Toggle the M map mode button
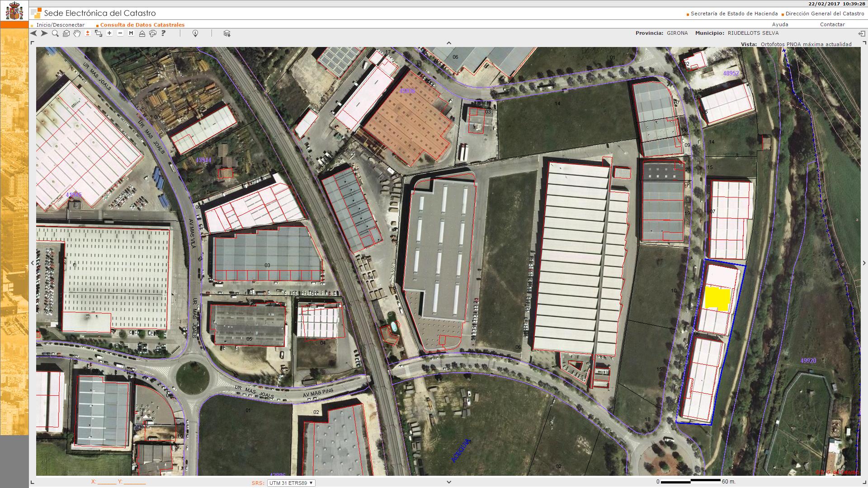Screen dimensions: 868x488 point(131,33)
